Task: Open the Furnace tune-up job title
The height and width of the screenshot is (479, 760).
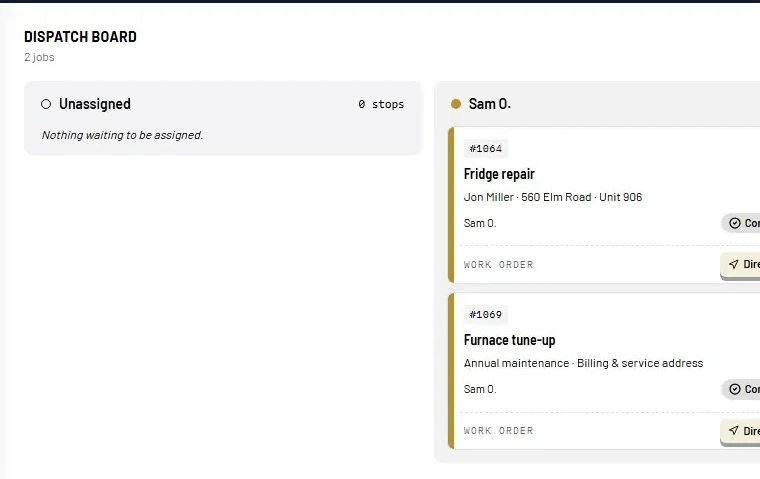Action: pyautogui.click(x=509, y=340)
